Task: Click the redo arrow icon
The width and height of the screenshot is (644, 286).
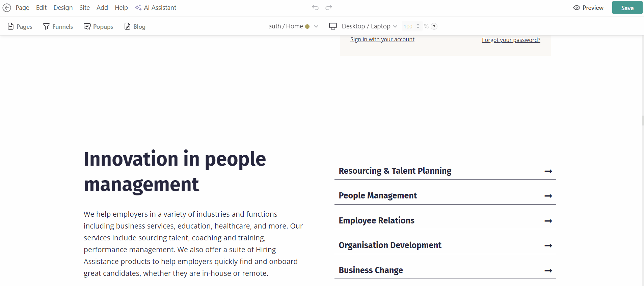Action: tap(329, 7)
